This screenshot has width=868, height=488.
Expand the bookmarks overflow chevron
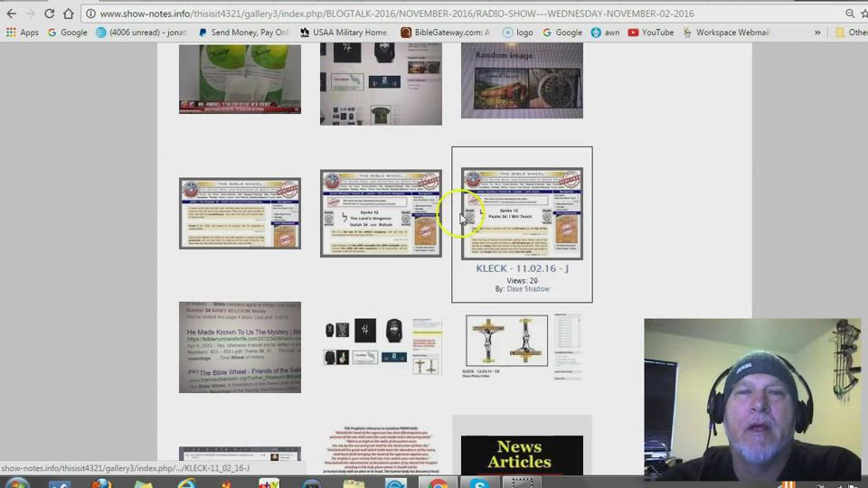817,33
